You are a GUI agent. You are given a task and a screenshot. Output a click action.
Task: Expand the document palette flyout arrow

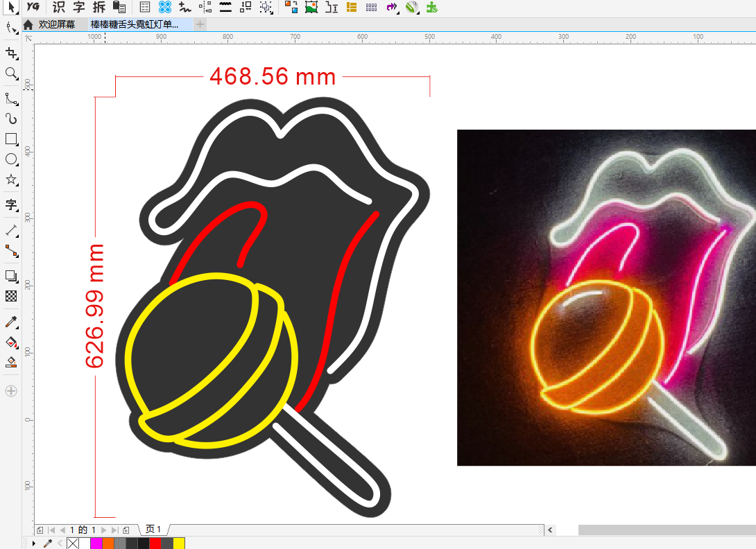[x=34, y=543]
